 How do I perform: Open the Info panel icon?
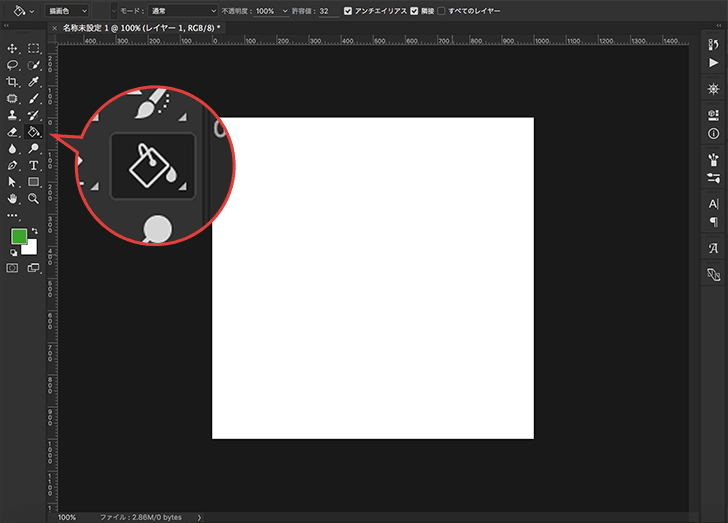click(714, 134)
